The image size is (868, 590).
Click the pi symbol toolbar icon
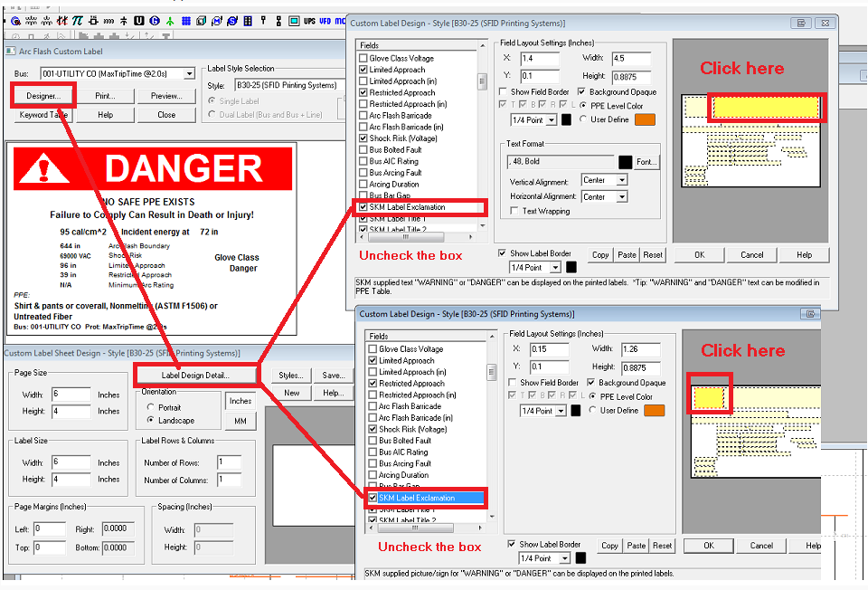(x=78, y=20)
